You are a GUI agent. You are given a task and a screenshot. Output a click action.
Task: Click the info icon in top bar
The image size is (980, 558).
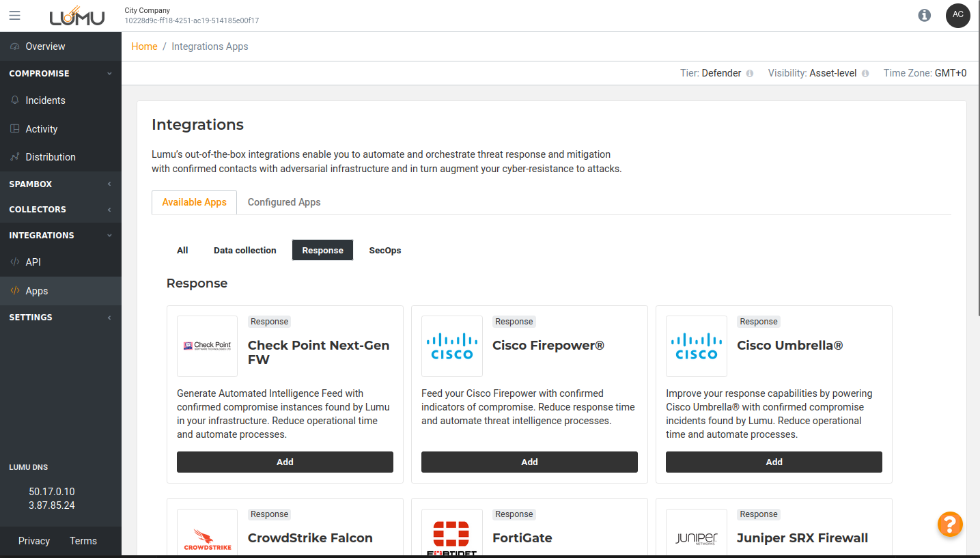(924, 15)
